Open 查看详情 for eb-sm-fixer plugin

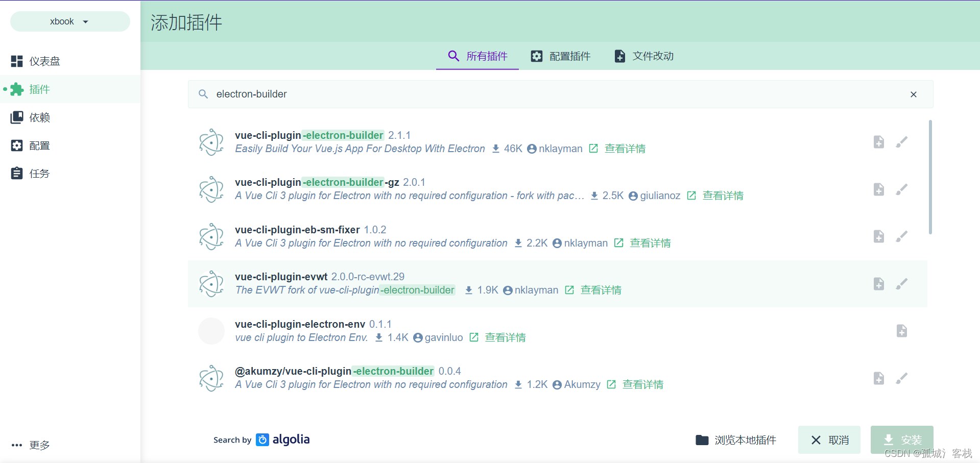click(651, 243)
